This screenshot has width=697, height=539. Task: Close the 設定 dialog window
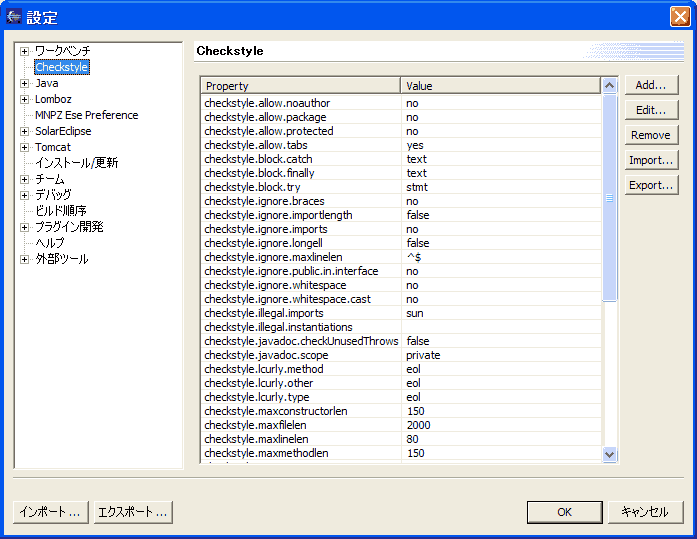(x=680, y=17)
